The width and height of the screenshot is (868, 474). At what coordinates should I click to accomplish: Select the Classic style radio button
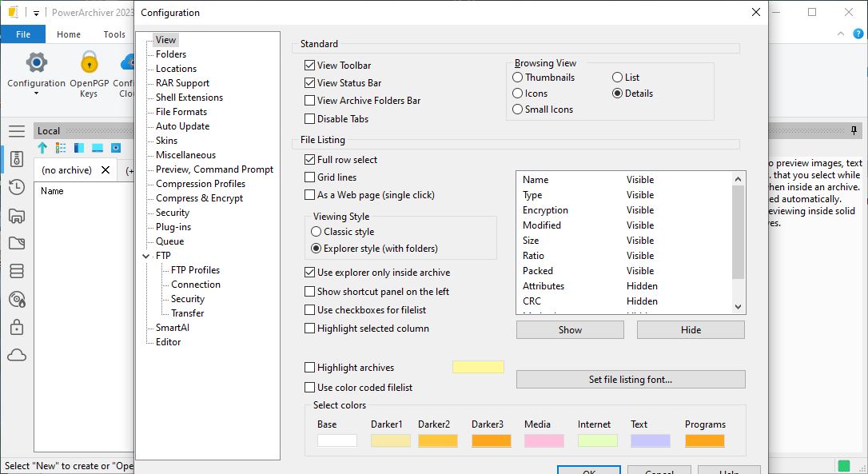point(317,232)
